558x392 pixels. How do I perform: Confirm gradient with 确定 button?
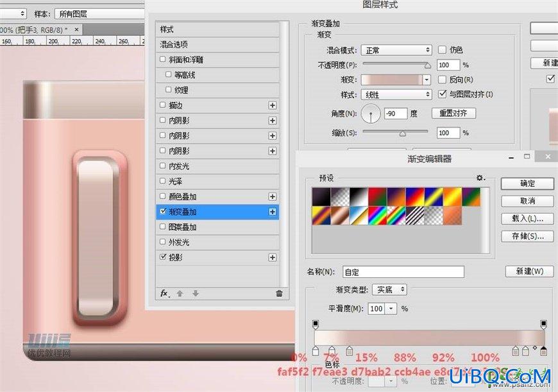click(527, 183)
